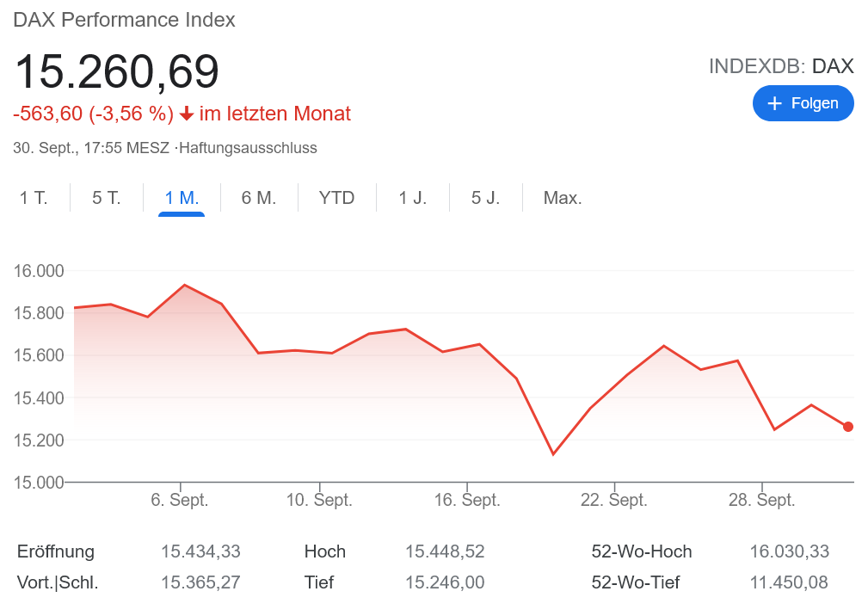Viewport: 868px width, 616px height.
Task: Open the YTD chart view
Action: tap(336, 198)
